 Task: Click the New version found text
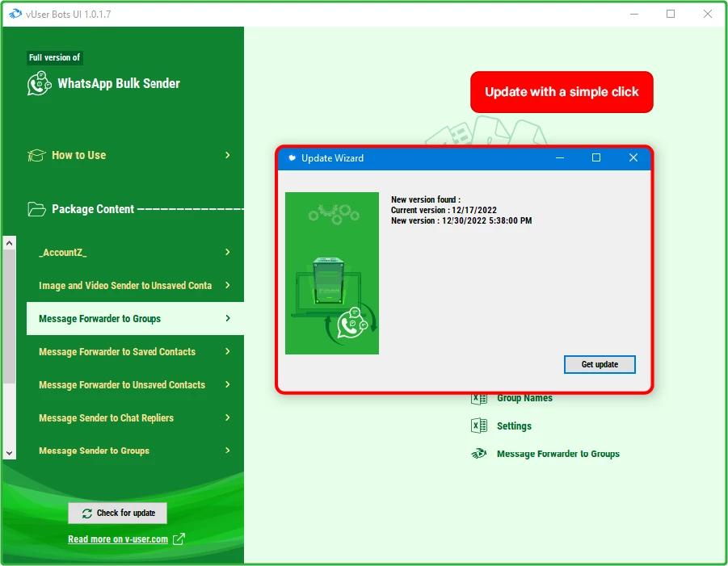[x=426, y=199]
